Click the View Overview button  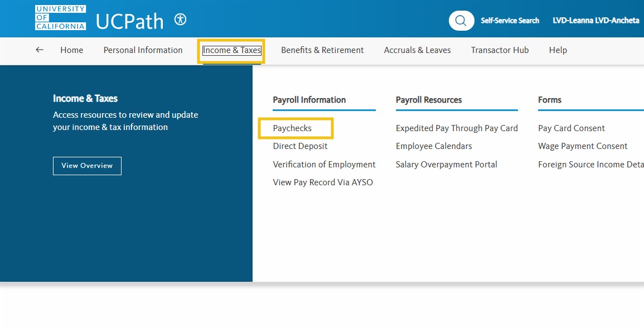(x=87, y=166)
